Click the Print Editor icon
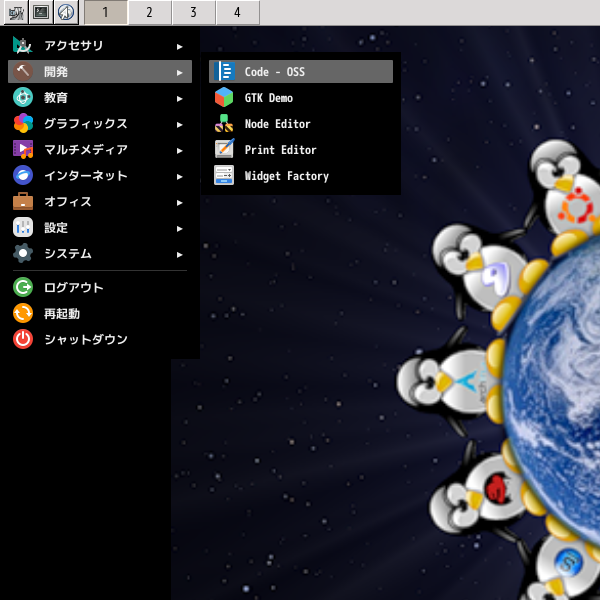600x600 pixels. (224, 150)
